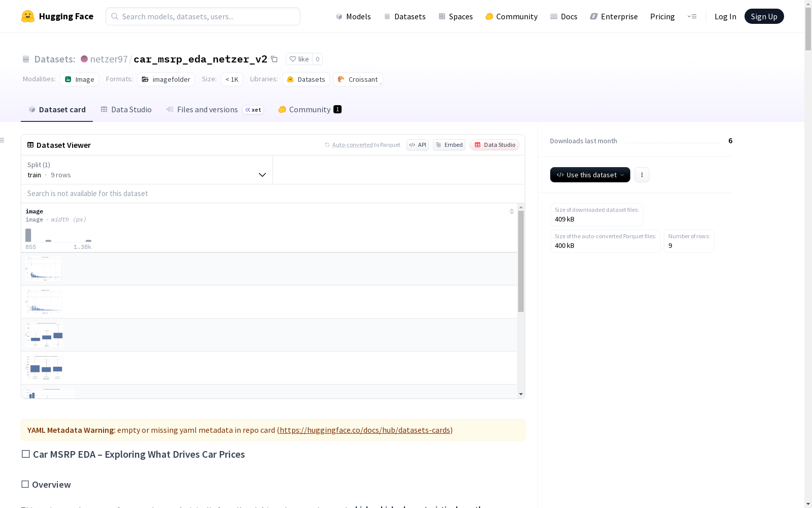This screenshot has height=508, width=812.
Task: Select the <1K size tag
Action: (232, 79)
